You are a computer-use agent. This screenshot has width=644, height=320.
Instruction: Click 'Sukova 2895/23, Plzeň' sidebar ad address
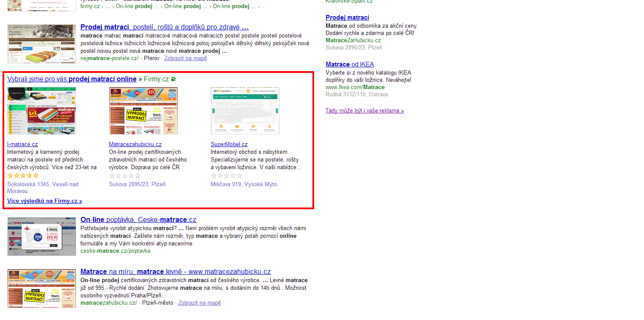tap(354, 48)
